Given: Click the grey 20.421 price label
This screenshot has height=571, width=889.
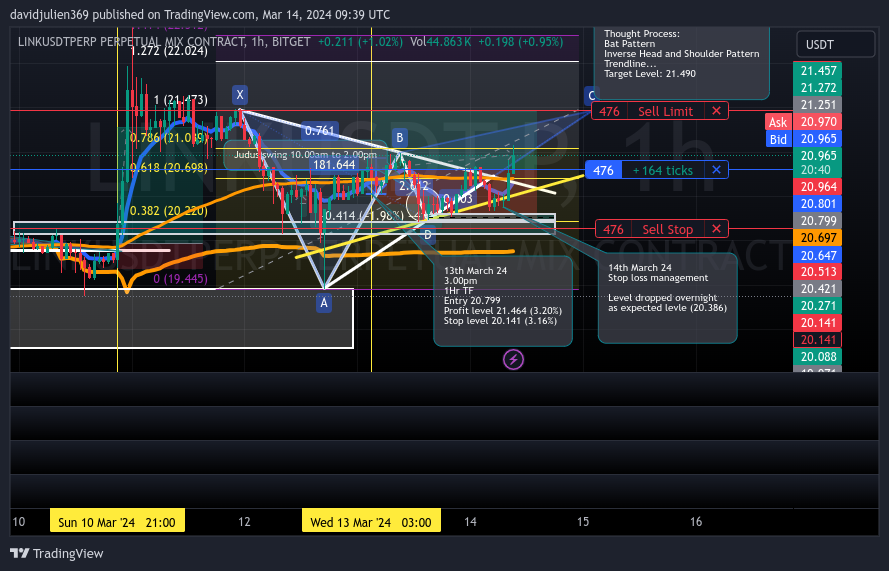Looking at the screenshot, I should click(818, 289).
